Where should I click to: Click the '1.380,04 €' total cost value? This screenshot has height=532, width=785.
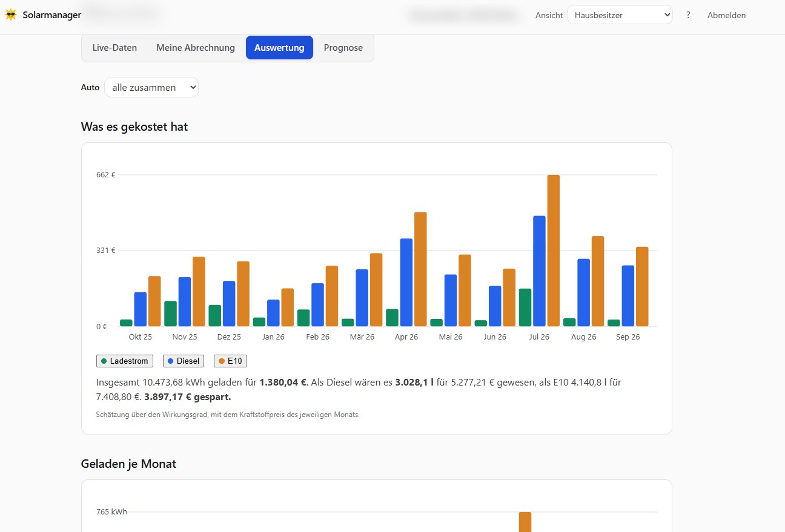pyautogui.click(x=283, y=383)
